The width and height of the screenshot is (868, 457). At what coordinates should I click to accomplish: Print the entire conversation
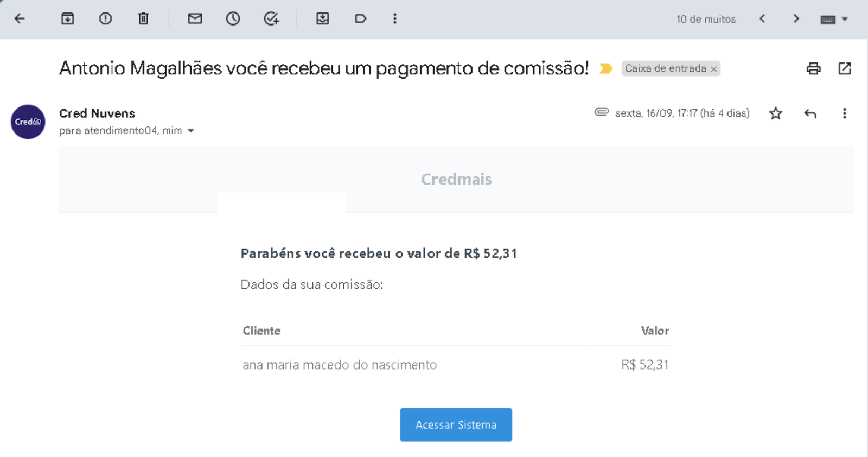tap(813, 68)
